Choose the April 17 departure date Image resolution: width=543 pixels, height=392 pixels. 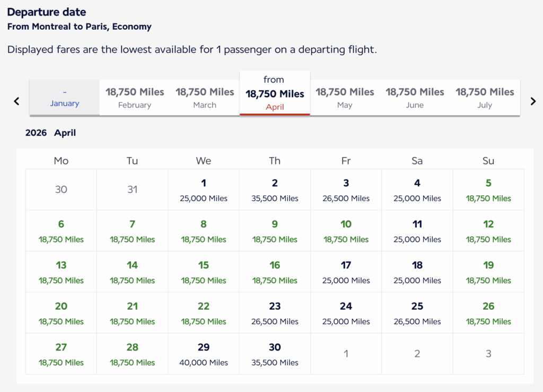click(x=346, y=272)
